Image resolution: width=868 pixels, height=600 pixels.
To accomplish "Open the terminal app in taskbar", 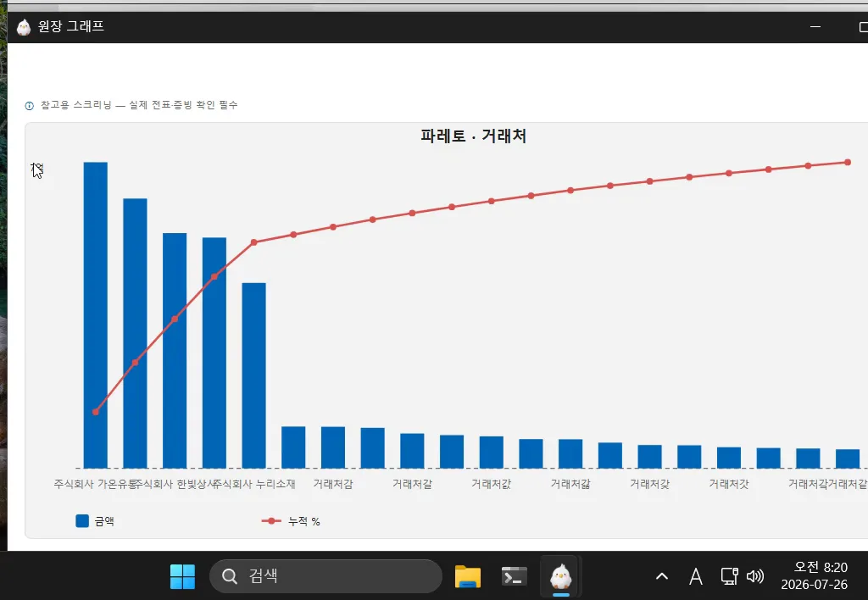I will 514,576.
